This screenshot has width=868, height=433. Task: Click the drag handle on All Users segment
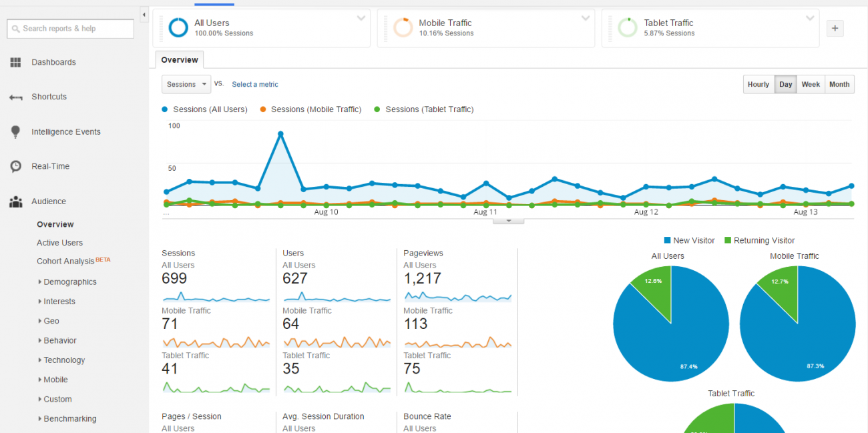tap(161, 29)
